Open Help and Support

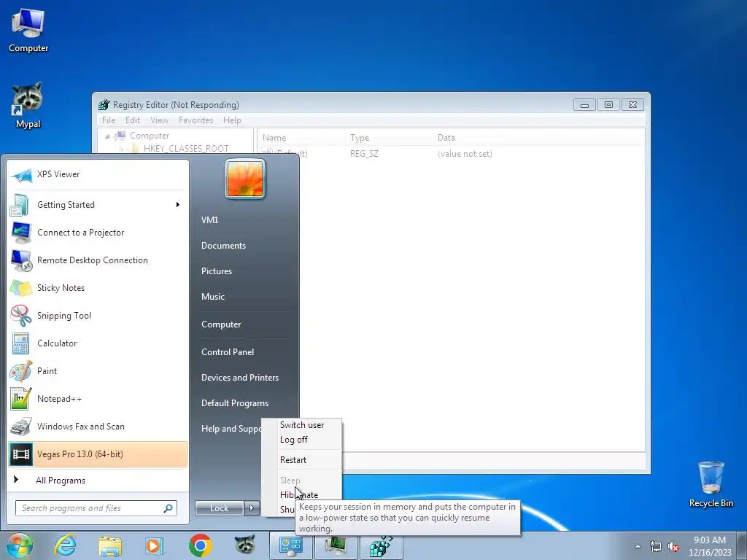pyautogui.click(x=231, y=429)
